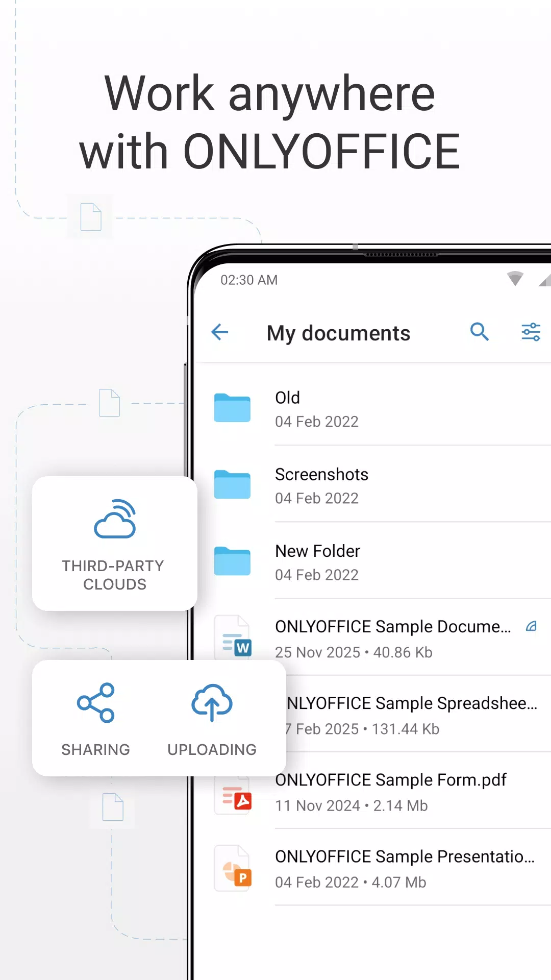Screen dimensions: 551x980
Task: Tap the 04 Feb 2022 • 4.07 Mb details
Action: point(350,882)
